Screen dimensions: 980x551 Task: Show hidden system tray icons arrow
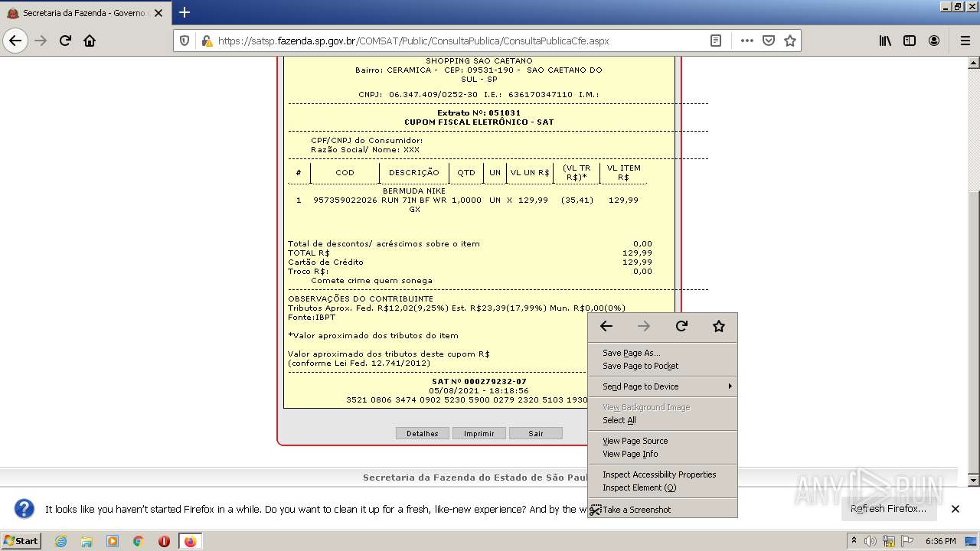[x=854, y=541]
